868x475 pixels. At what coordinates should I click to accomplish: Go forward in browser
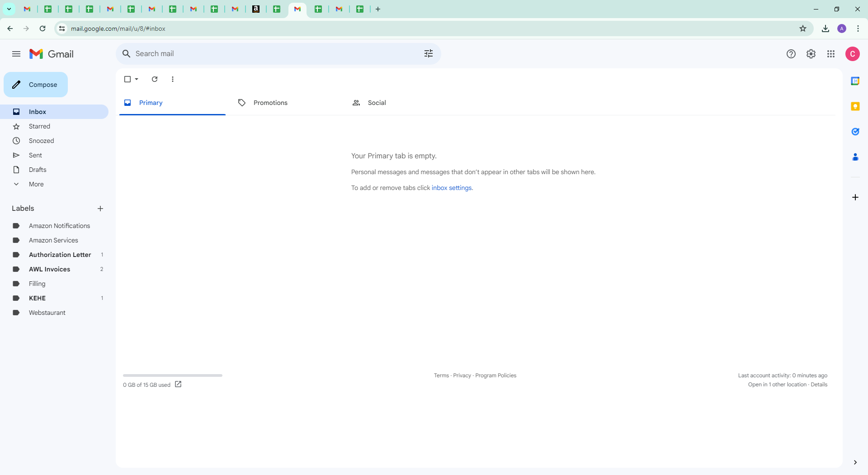[x=26, y=28]
